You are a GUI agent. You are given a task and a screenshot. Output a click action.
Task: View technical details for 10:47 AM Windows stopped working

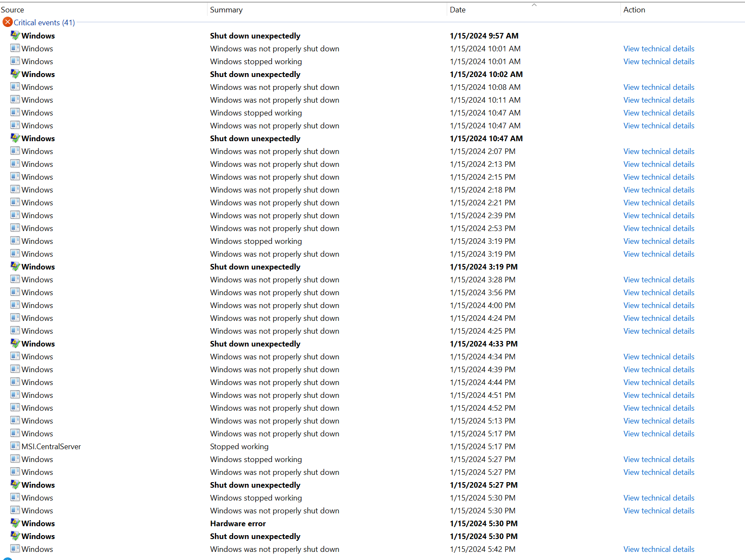(x=659, y=113)
